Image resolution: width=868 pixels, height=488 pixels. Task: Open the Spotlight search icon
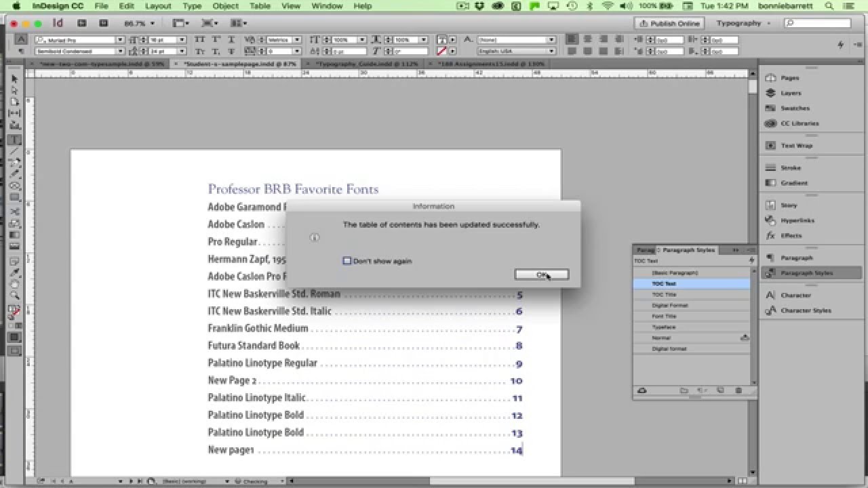[829, 6]
